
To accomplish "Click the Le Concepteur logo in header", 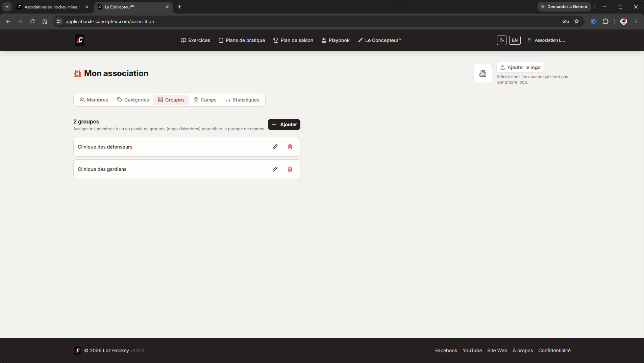I will click(79, 40).
